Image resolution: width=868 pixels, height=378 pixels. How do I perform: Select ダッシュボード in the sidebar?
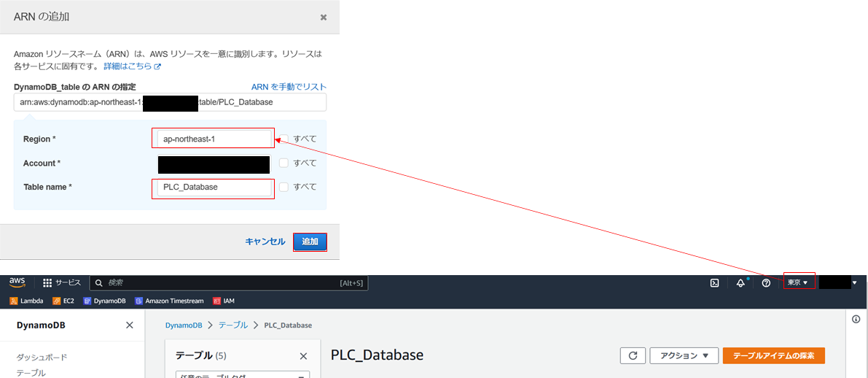(42, 357)
